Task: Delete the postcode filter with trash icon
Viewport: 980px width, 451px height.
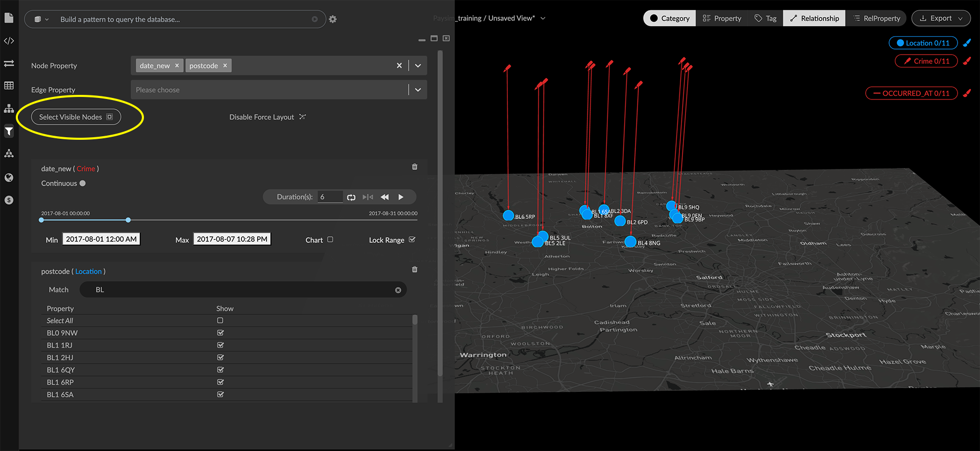Action: coord(414,269)
